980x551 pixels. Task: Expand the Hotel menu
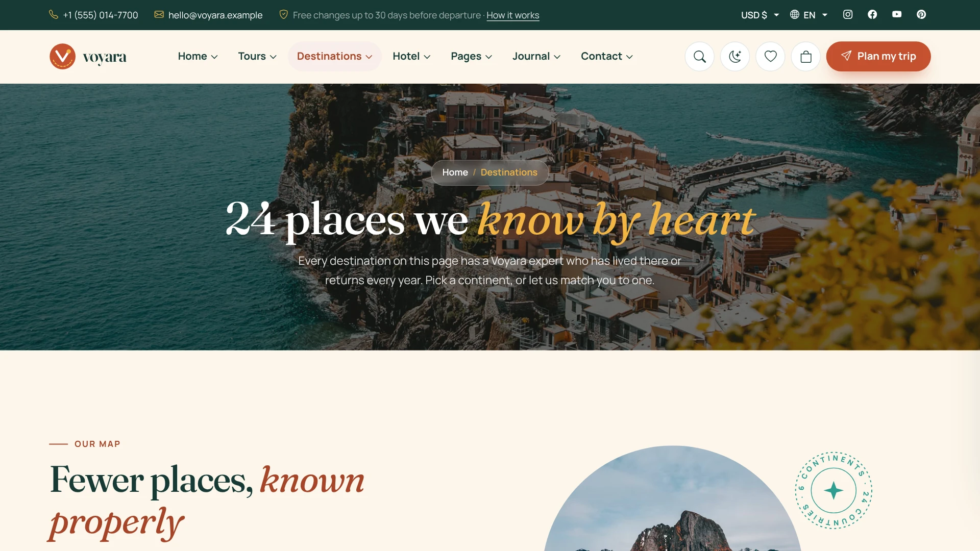(x=411, y=56)
